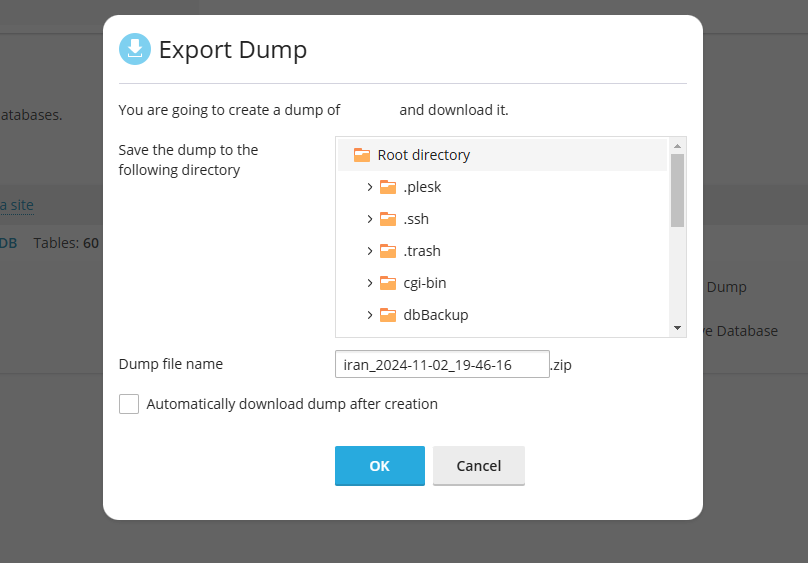Image resolution: width=808 pixels, height=563 pixels.
Task: Expand the dbBackup folder chevron
Action: point(370,315)
